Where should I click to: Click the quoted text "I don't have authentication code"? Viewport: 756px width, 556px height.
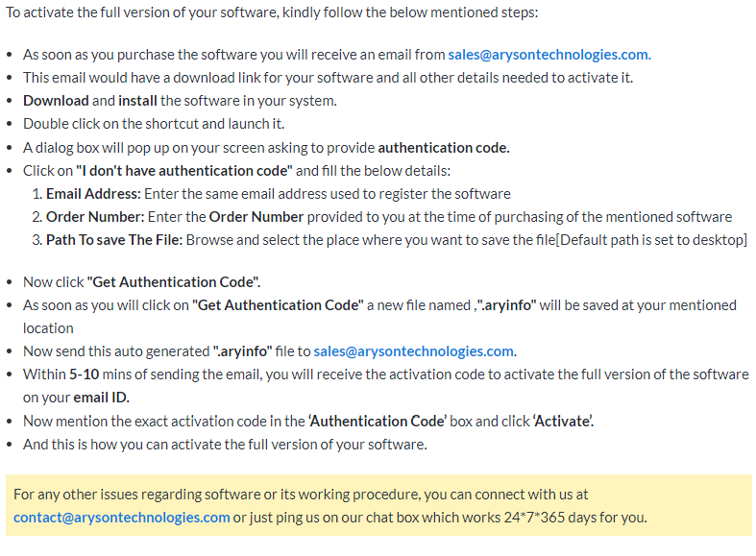184,171
